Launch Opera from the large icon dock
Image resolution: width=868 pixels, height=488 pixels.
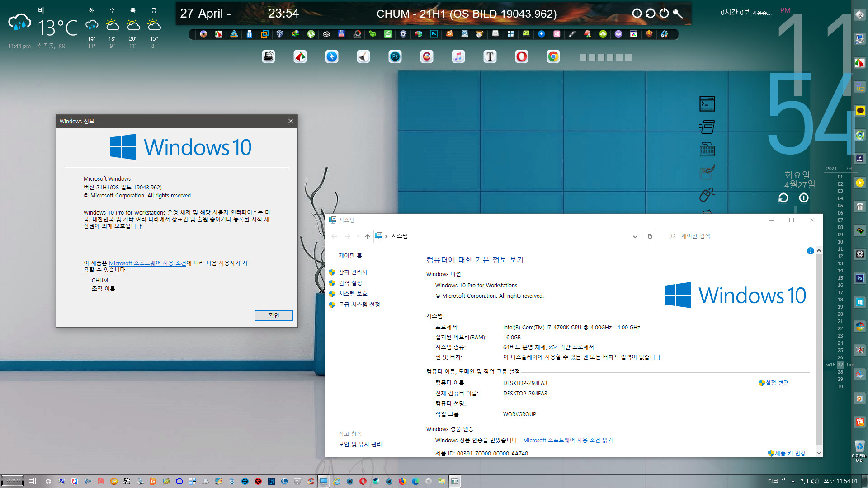coord(522,56)
